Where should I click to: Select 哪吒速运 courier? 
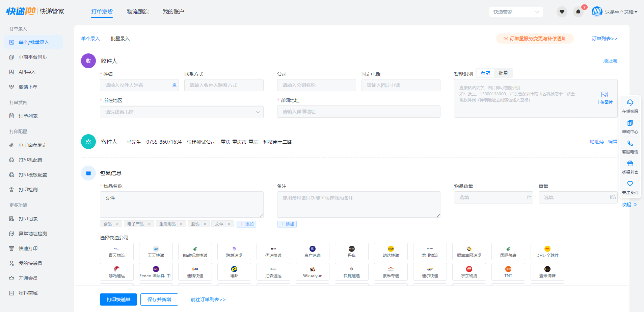[x=117, y=272]
